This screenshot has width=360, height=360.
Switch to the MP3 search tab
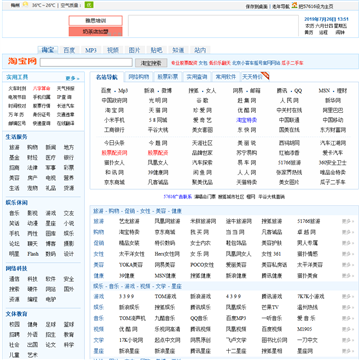point(91,50)
